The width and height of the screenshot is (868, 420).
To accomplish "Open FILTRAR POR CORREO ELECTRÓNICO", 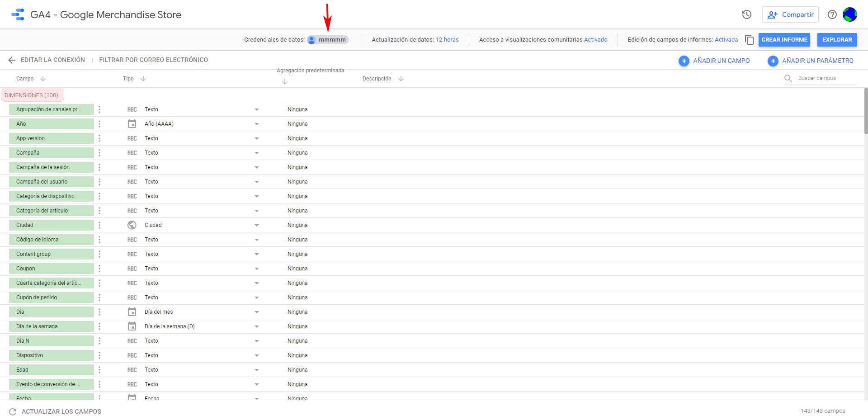I will click(154, 60).
